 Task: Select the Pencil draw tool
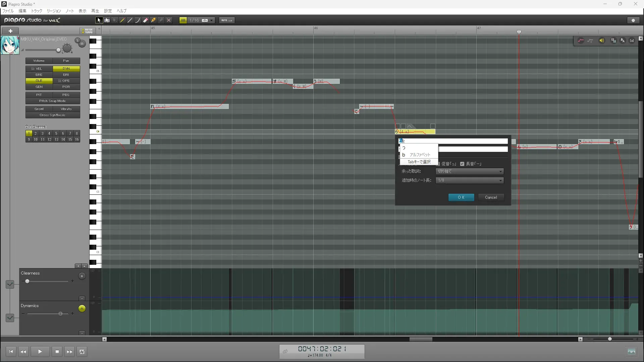coord(122,20)
